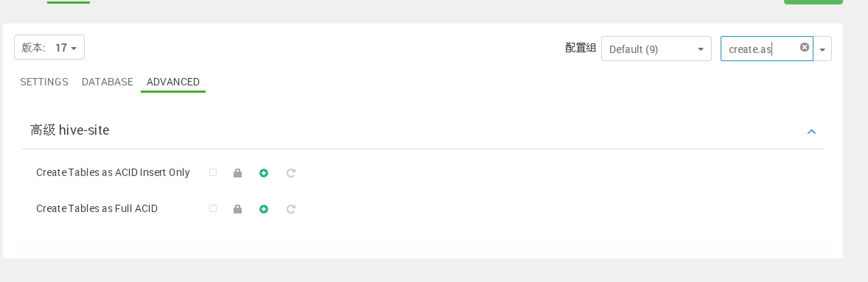The width and height of the screenshot is (868, 282).
Task: Enable Create Tables as Full ACID checkbox
Action: (213, 208)
